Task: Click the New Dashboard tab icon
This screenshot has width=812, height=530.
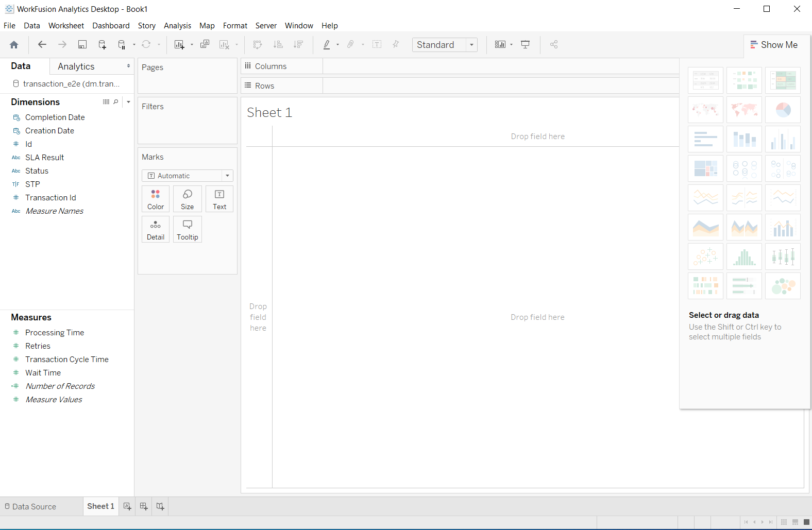Action: click(144, 507)
